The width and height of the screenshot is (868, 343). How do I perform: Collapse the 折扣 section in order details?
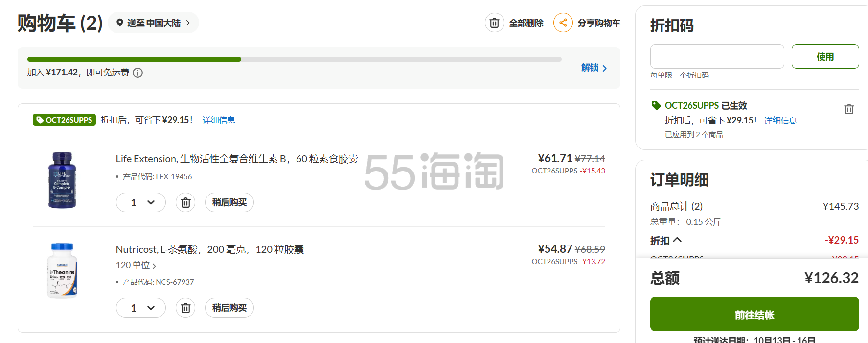[x=666, y=241]
